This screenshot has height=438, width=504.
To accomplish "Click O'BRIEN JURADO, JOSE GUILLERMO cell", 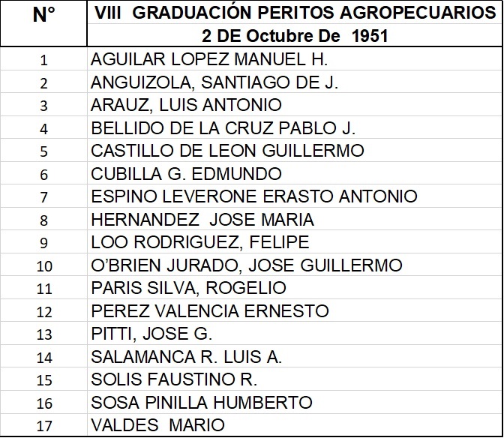I will pyautogui.click(x=295, y=265).
